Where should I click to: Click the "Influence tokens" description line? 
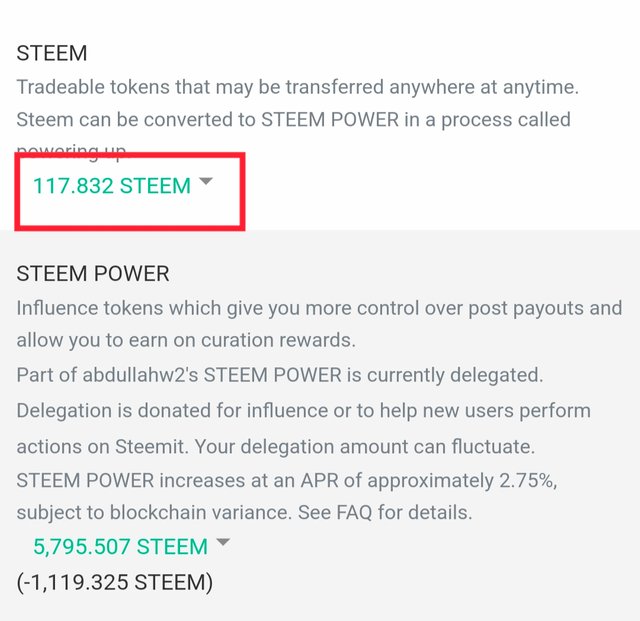[x=318, y=308]
